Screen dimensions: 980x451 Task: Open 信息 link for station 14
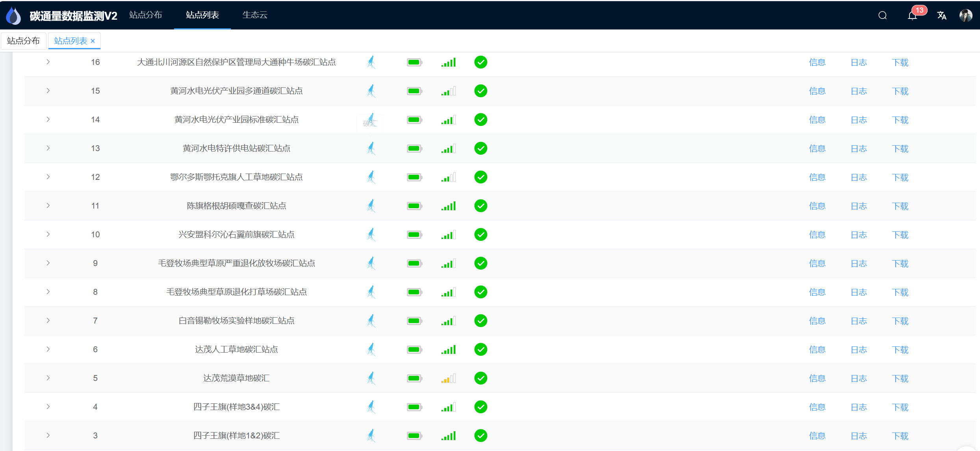pos(817,120)
